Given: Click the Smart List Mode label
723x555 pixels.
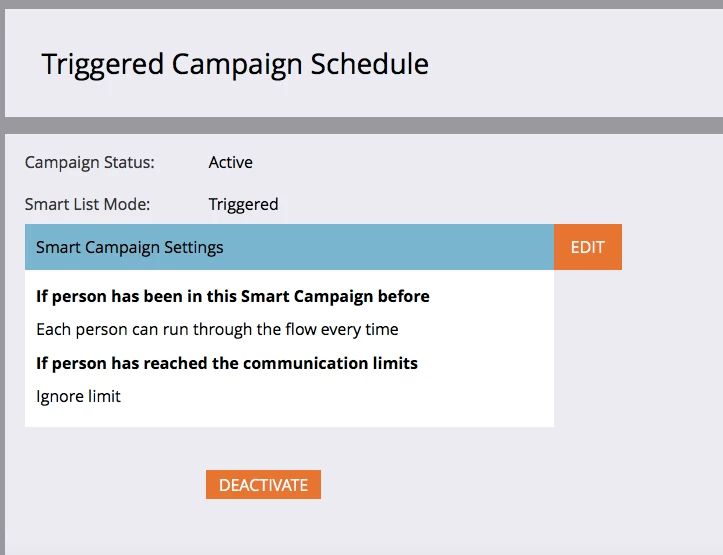Looking at the screenshot, I should pos(87,204).
